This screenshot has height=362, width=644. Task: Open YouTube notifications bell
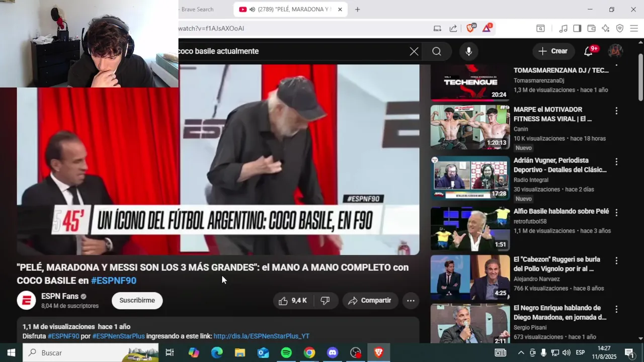tap(588, 51)
